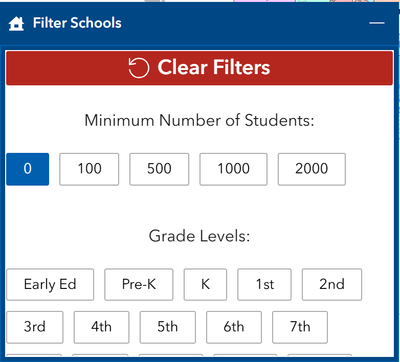Toggle the 6th grade filter
Image resolution: width=400 pixels, height=362 pixels.
[x=234, y=327]
